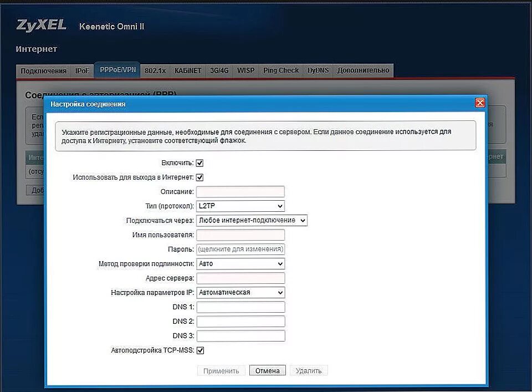This screenshot has width=532, height=392.
Task: Switch to the Подключения tab
Action: (43, 71)
